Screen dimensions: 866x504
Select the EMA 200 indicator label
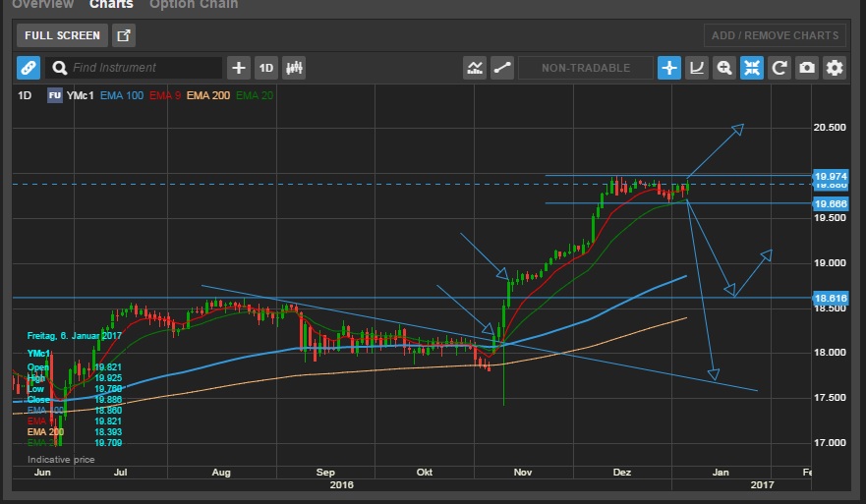point(208,95)
